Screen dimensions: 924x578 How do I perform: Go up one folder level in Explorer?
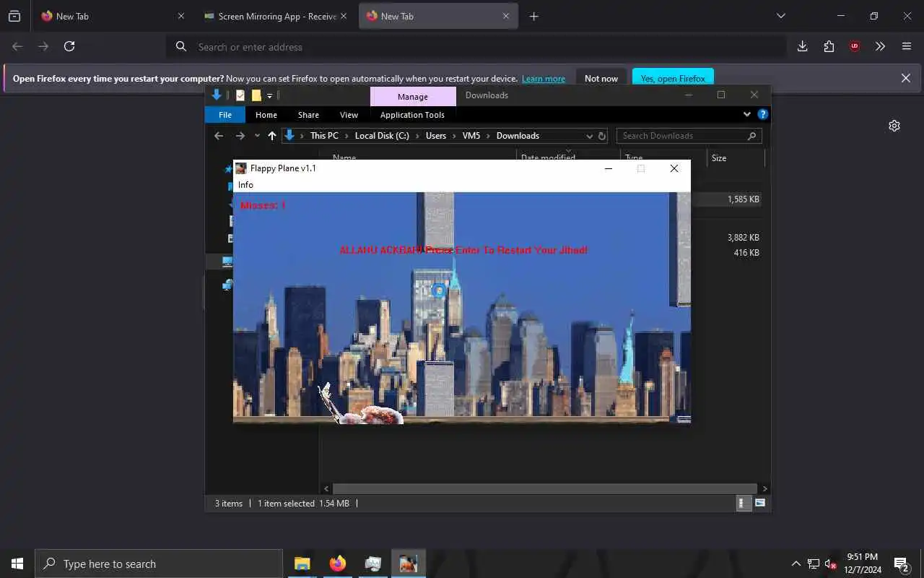272,136
